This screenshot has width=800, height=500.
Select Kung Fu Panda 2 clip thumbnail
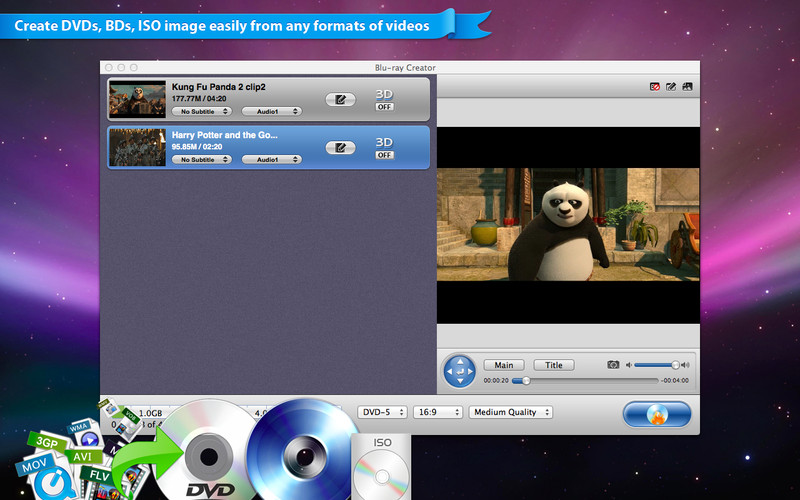point(138,99)
